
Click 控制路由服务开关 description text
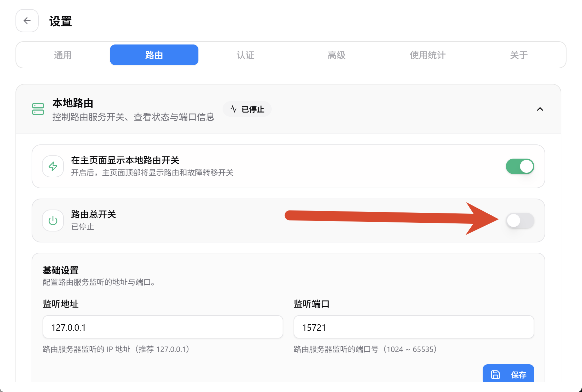pyautogui.click(x=133, y=117)
